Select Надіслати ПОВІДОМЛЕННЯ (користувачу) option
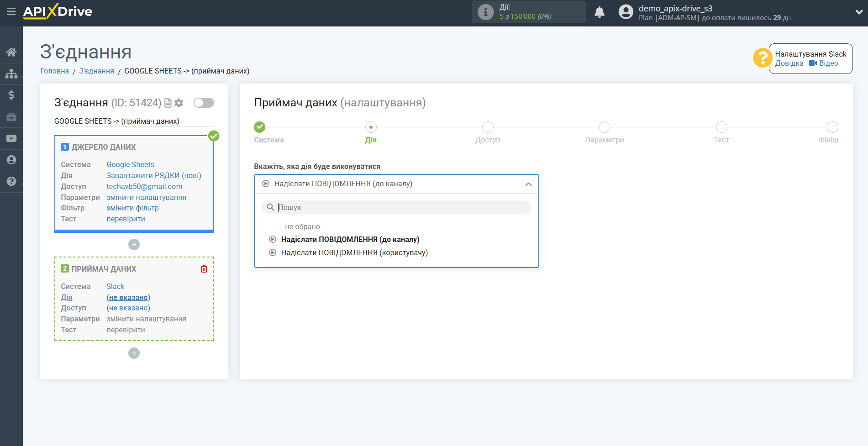This screenshot has width=868, height=446. (354, 253)
